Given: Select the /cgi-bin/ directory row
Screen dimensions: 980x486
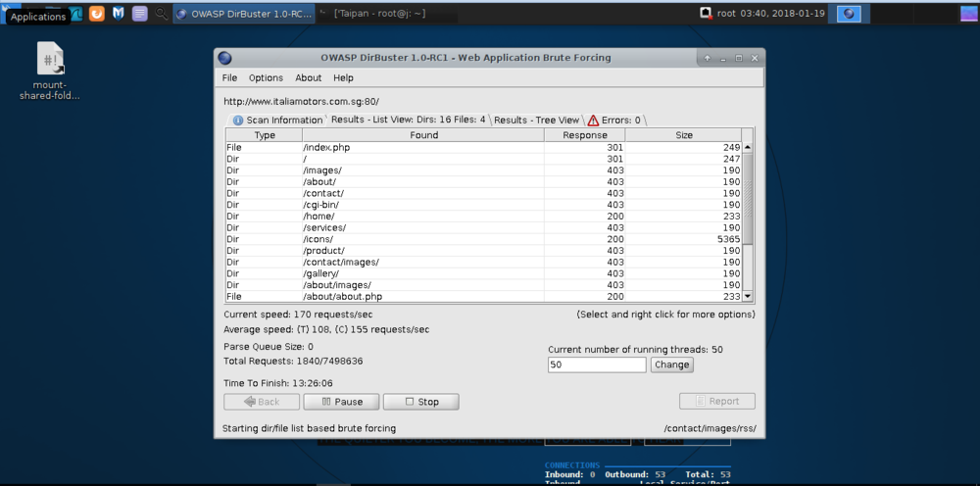Looking at the screenshot, I should pos(484,205).
